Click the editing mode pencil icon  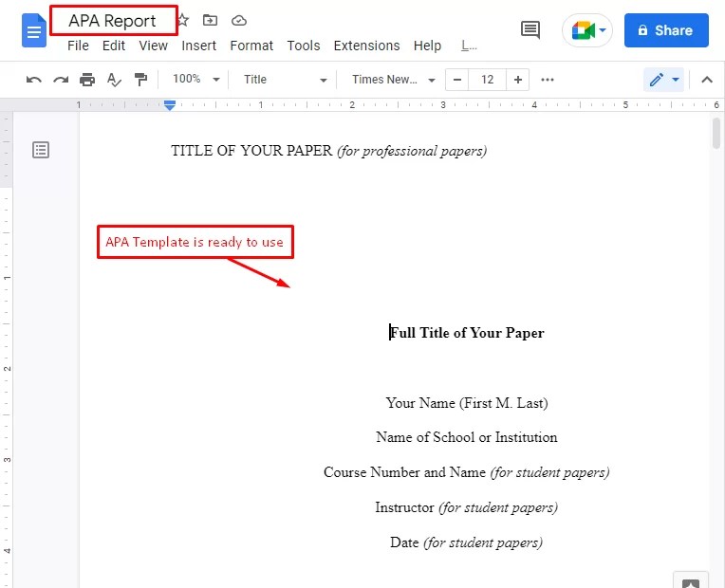[x=657, y=80]
